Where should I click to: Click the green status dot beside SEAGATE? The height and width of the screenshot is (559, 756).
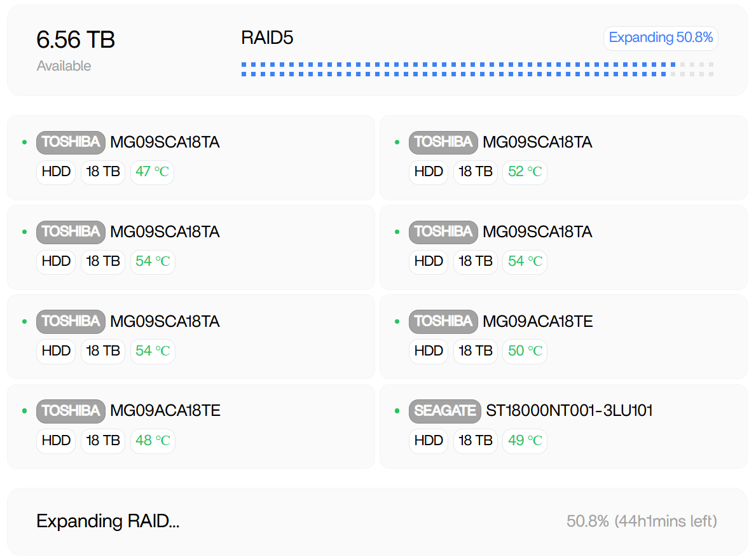pyautogui.click(x=397, y=411)
